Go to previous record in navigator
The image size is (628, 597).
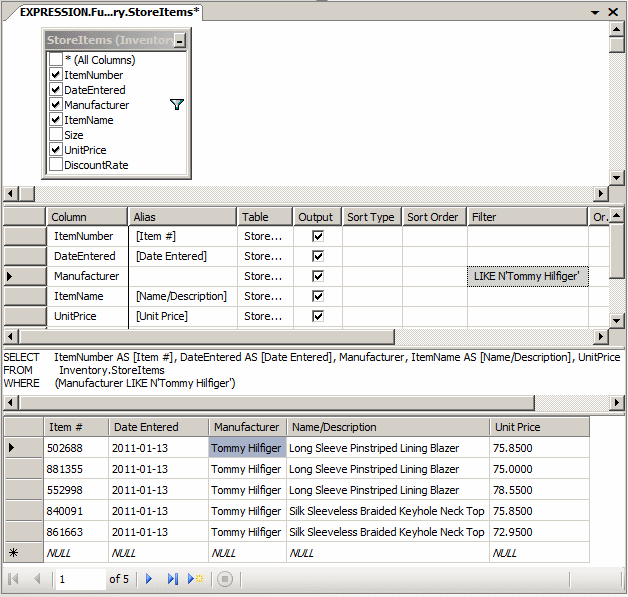37,579
